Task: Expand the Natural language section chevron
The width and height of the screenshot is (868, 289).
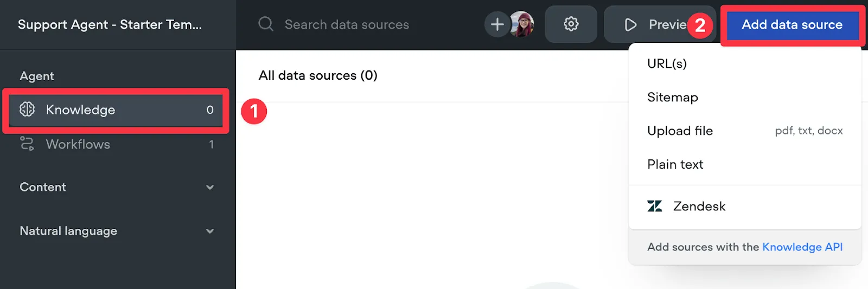Action: coord(210,231)
